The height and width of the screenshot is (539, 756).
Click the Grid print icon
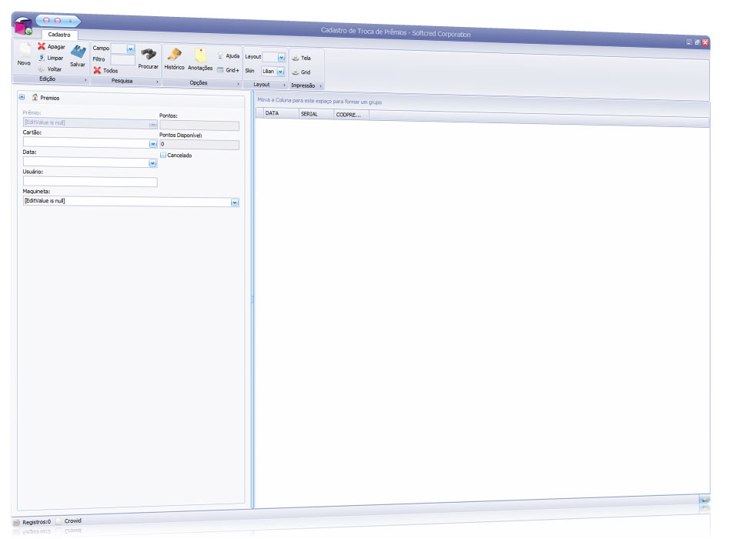[x=295, y=72]
